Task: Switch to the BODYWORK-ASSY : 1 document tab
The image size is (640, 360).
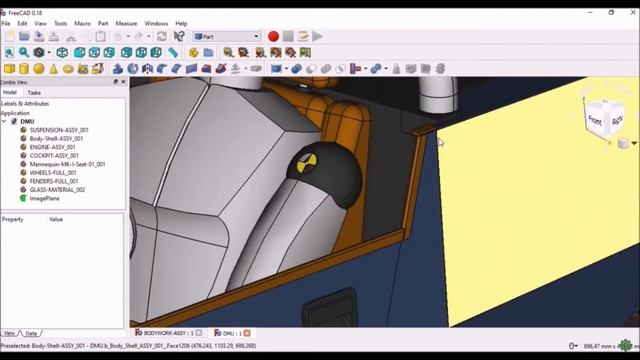Action: coord(168,333)
